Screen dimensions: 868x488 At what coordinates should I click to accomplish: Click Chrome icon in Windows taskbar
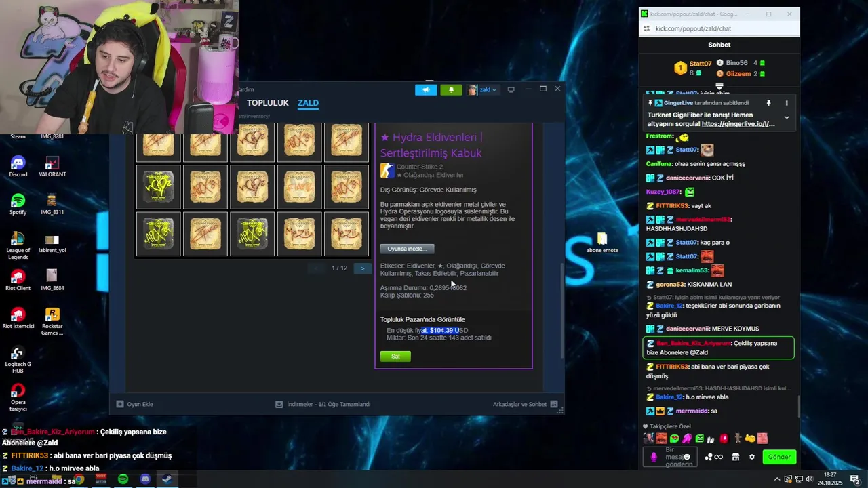(79, 479)
